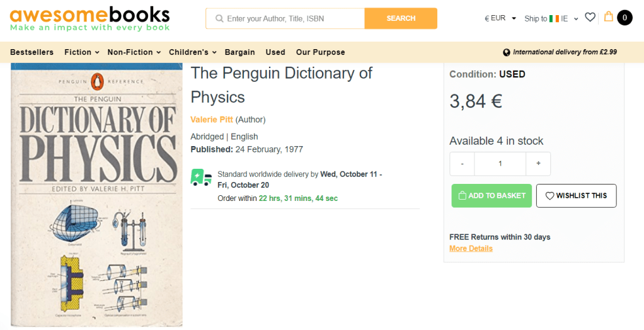644x330 pixels.
Task: Click the awesomebooks logo
Action: point(89,19)
